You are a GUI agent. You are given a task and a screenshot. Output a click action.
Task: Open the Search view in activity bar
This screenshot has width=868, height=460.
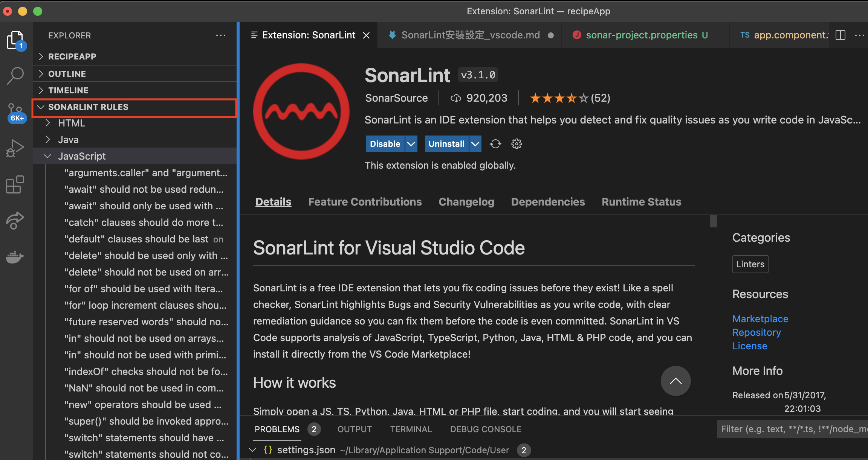(16, 76)
